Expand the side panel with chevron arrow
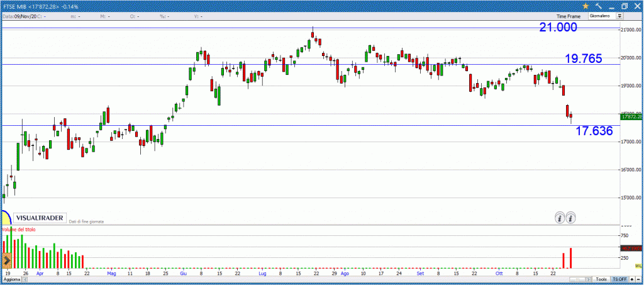644x285 pixels. (6, 260)
